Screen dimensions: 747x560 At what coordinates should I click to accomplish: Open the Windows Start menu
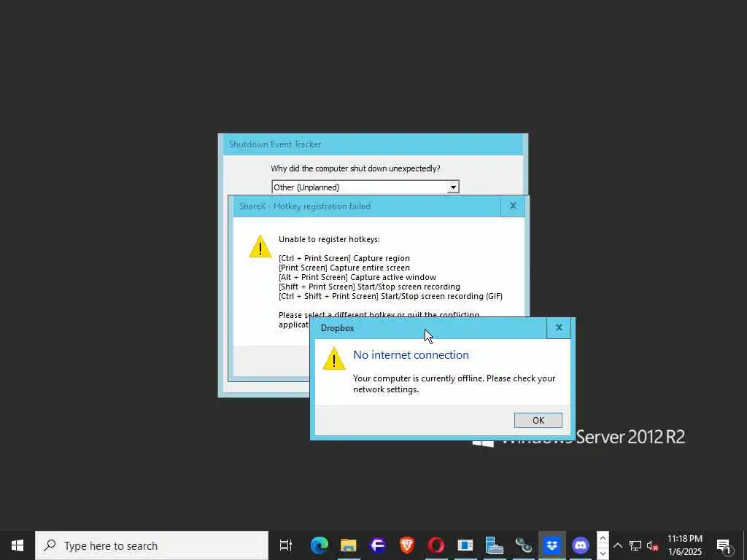(x=18, y=545)
